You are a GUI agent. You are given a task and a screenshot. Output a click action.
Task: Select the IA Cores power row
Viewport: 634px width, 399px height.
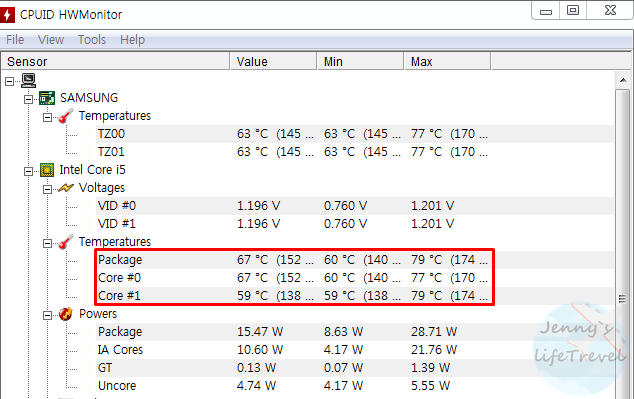click(x=355, y=350)
